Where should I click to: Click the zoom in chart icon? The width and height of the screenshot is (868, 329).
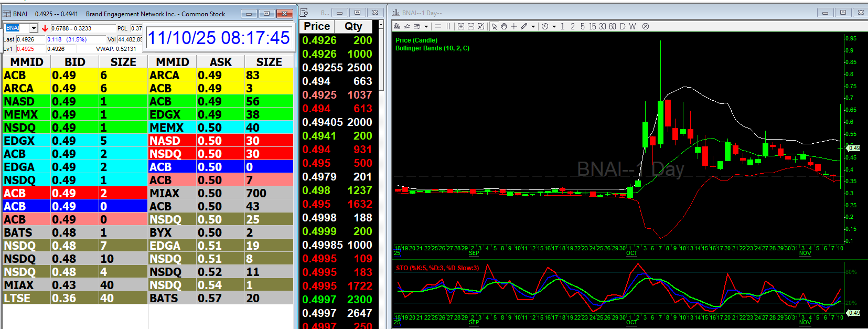click(461, 26)
